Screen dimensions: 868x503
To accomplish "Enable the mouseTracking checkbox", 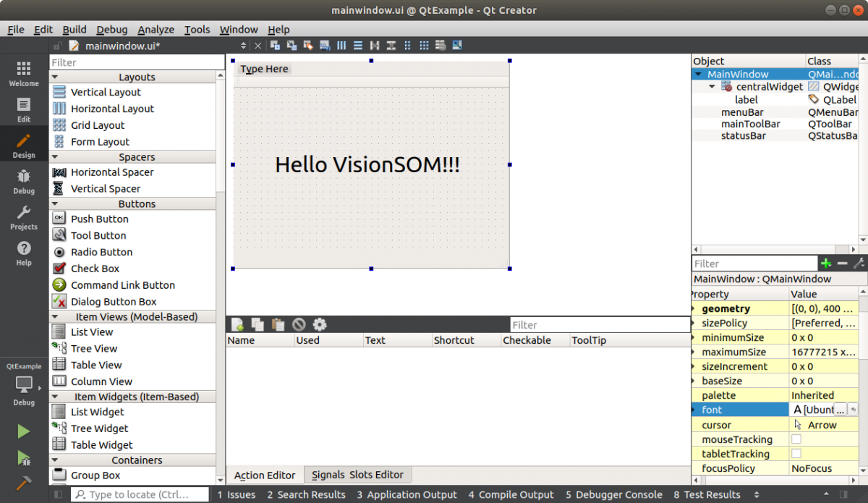I will point(796,439).
